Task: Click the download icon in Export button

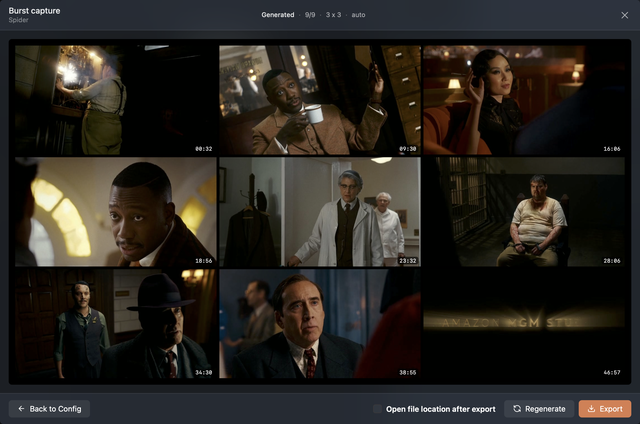Action: (x=591, y=408)
